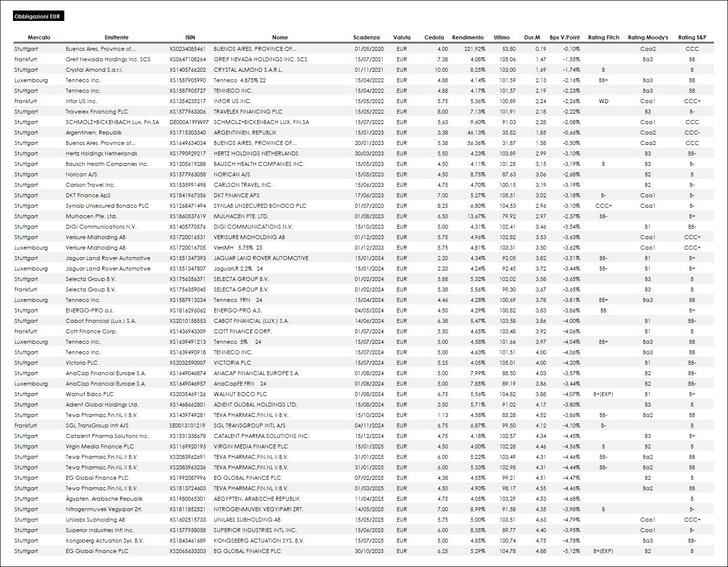Select emittente cell Virgin Media Finance PLC
The width and height of the screenshot is (728, 567).
click(100, 446)
